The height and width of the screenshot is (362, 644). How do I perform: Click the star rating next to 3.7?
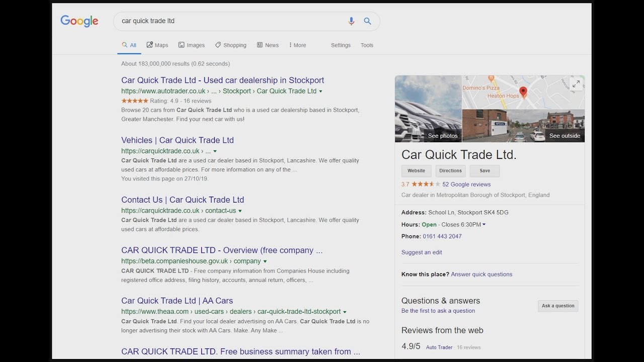[426, 184]
